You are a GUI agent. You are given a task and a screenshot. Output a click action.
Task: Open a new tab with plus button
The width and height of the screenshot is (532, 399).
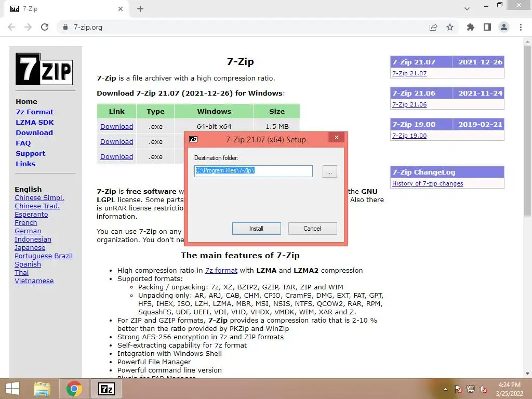pyautogui.click(x=140, y=9)
